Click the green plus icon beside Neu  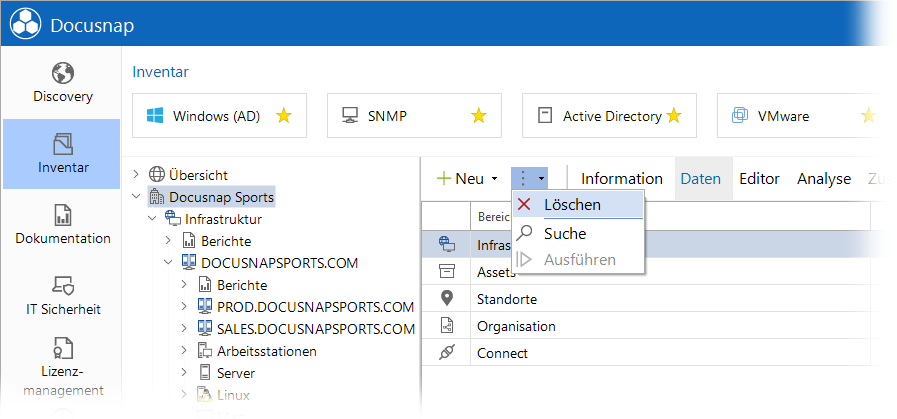click(x=444, y=179)
